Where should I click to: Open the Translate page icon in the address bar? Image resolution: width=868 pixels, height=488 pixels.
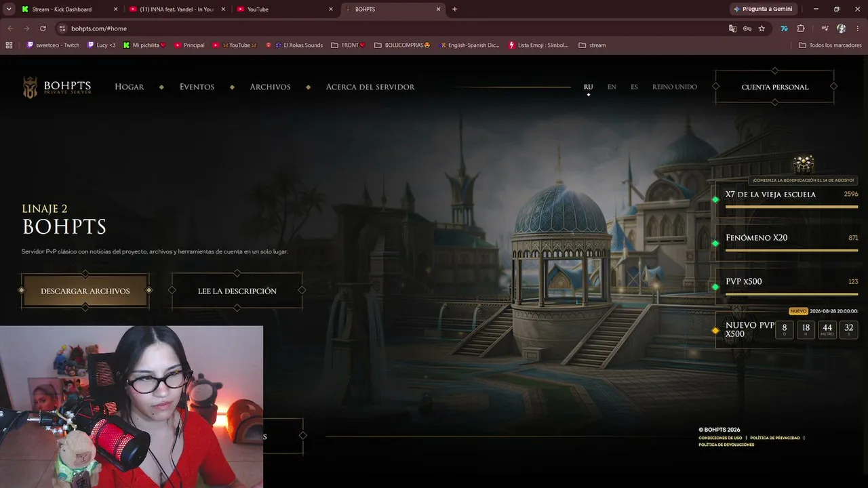coord(732,28)
